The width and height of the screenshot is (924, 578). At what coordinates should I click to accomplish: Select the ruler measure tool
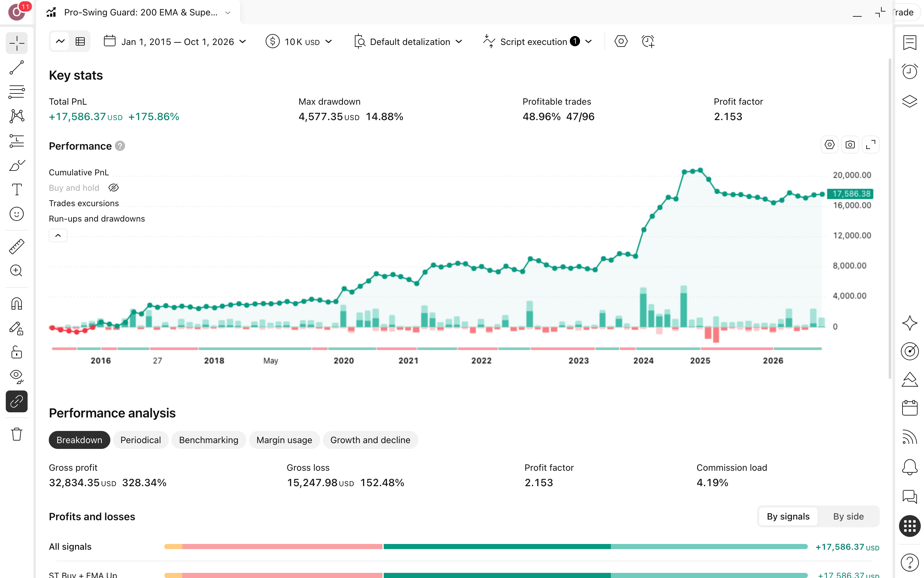16,247
